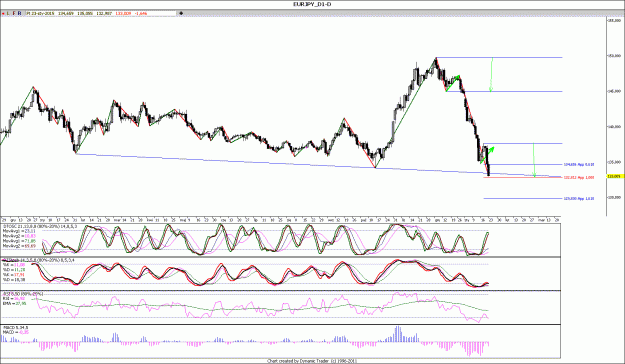Click the DTOSC indicator title
This screenshot has height=364, width=625.
click(x=40, y=226)
